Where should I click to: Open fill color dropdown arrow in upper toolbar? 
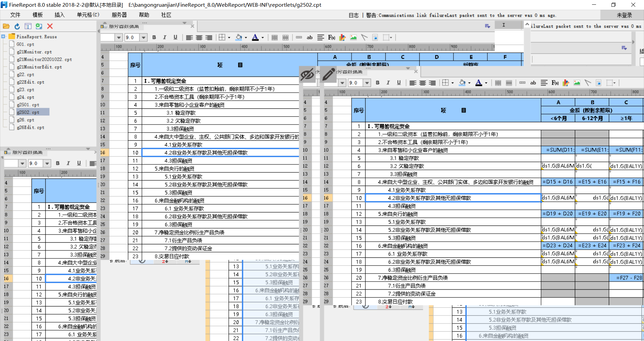pyautogui.click(x=246, y=38)
